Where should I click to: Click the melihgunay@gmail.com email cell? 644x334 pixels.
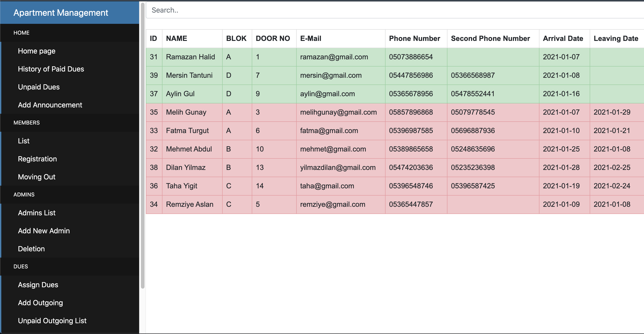point(338,112)
